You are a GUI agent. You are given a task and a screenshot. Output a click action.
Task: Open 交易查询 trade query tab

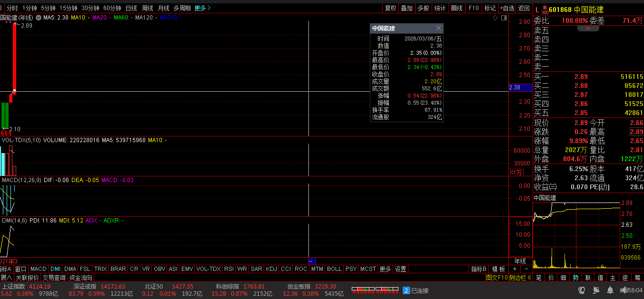pos(54,278)
